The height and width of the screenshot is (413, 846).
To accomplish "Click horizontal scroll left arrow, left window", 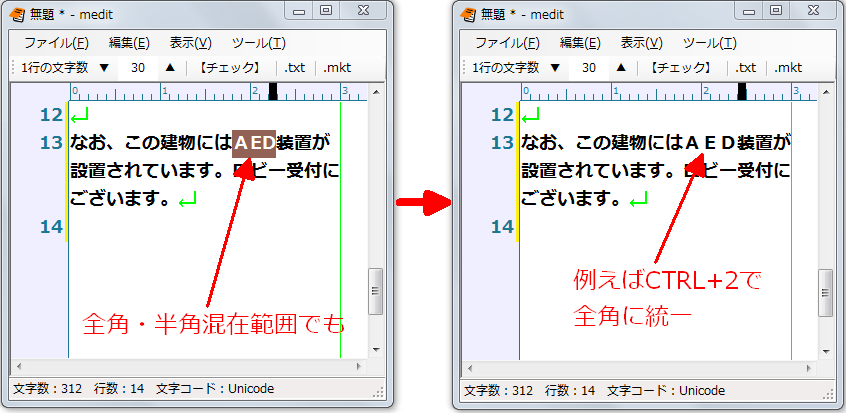I will point(19,367).
